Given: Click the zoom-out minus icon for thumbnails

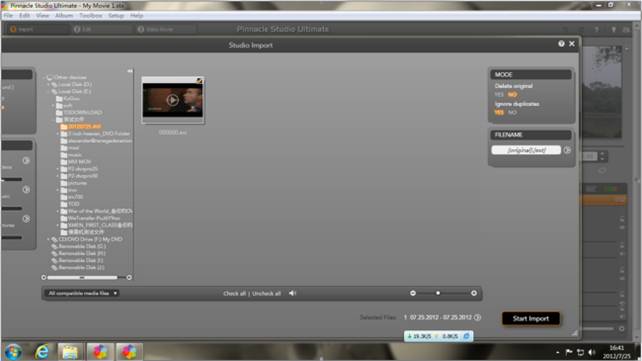Looking at the screenshot, I should tap(413, 293).
